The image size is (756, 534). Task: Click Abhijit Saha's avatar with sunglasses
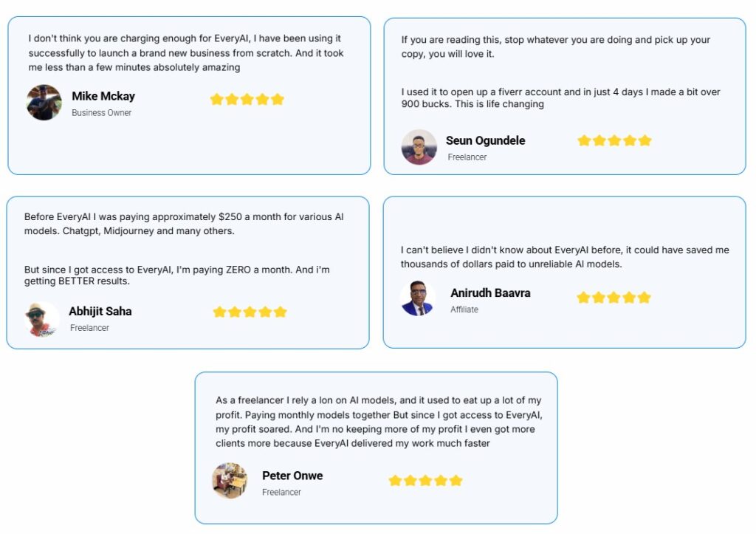(42, 319)
